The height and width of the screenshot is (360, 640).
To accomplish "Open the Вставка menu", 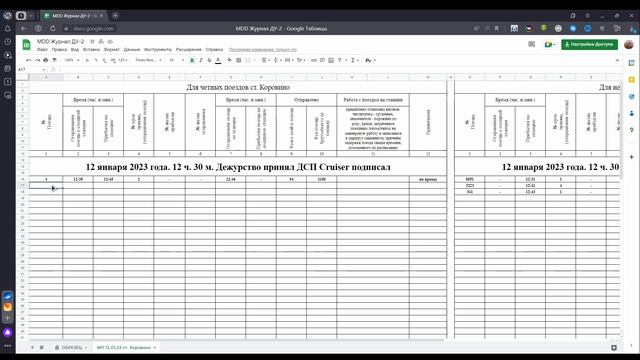I will (x=91, y=49).
